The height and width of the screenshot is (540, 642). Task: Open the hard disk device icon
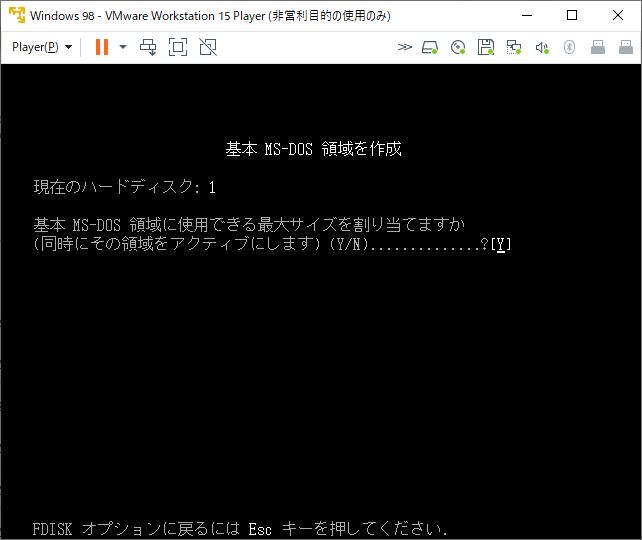coord(430,47)
